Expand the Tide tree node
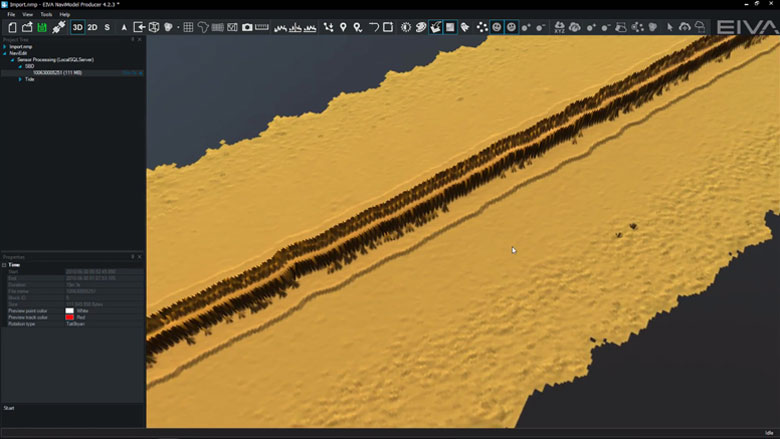Image resolution: width=780 pixels, height=439 pixels. (20, 79)
